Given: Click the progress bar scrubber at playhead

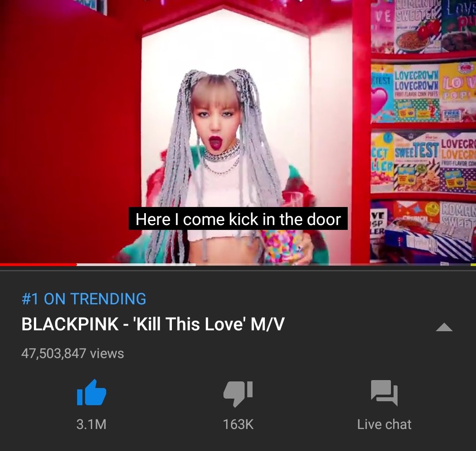Looking at the screenshot, I should tap(76, 265).
